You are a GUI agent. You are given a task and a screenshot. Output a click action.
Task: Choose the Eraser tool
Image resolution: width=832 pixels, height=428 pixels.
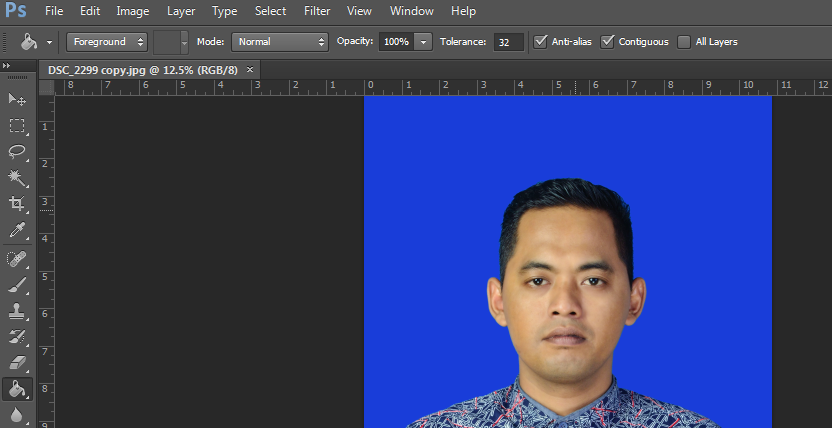click(17, 363)
